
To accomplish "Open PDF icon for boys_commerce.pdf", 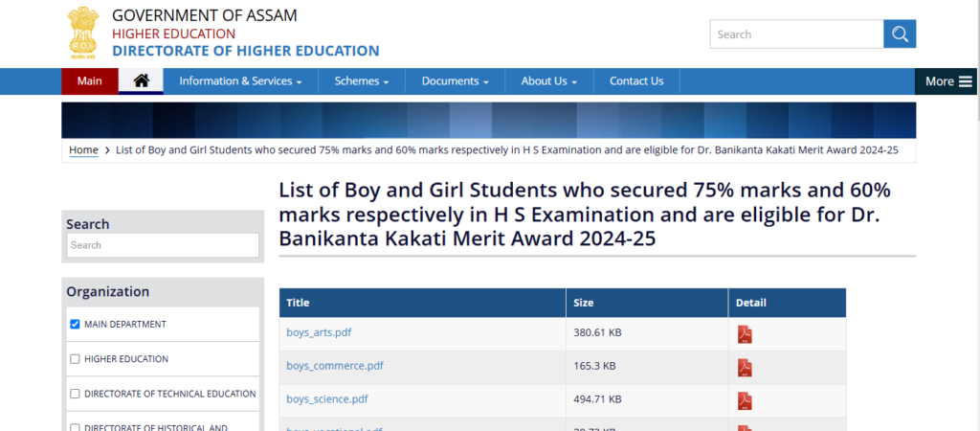I will click(x=745, y=367).
